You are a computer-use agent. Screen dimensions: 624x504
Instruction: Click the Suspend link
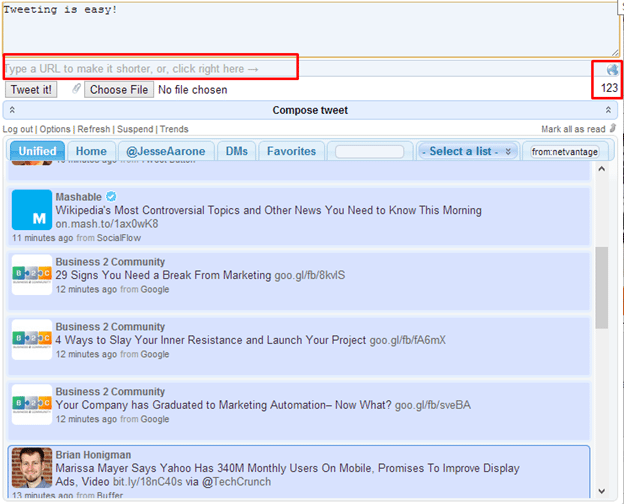pyautogui.click(x=135, y=129)
